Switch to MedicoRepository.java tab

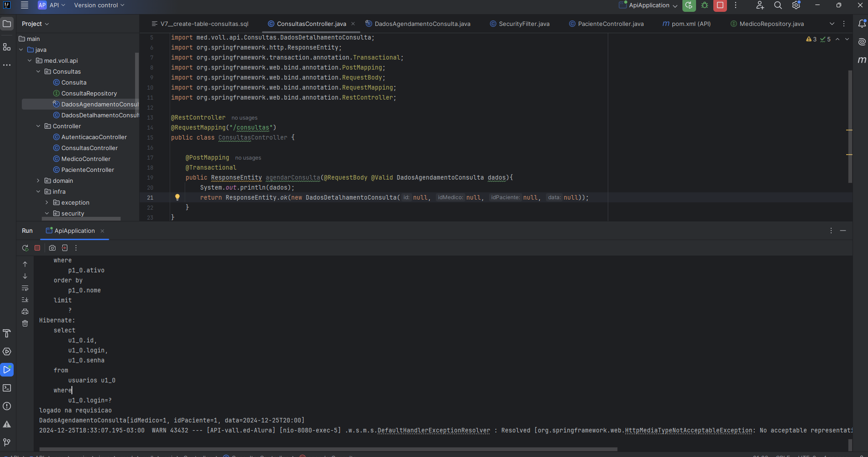[767, 24]
